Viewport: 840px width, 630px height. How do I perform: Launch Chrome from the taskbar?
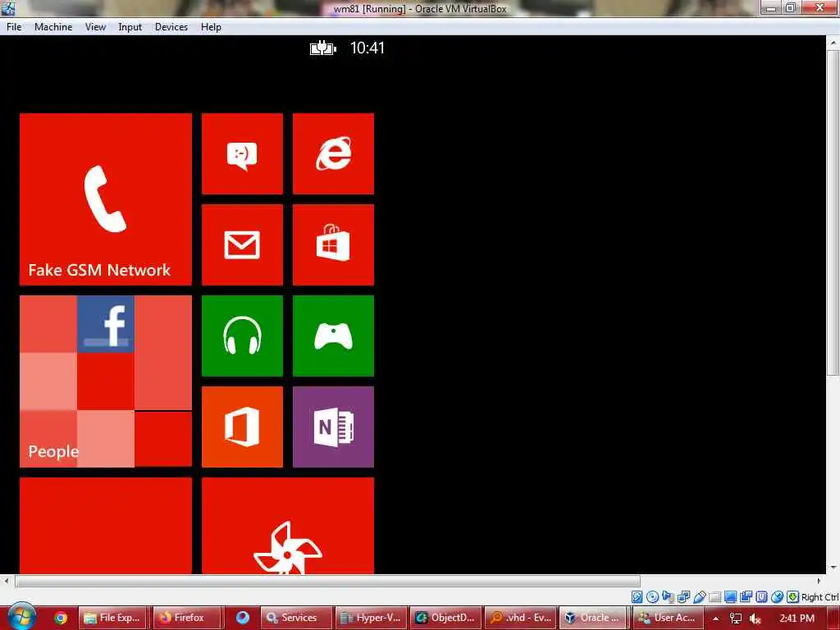[x=61, y=618]
